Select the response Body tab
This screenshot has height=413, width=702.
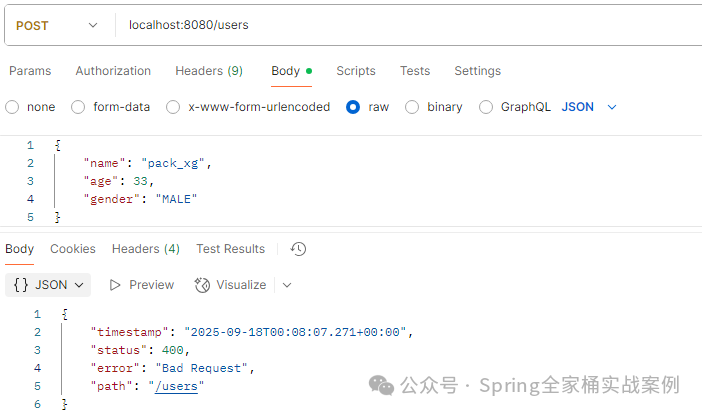(19, 249)
